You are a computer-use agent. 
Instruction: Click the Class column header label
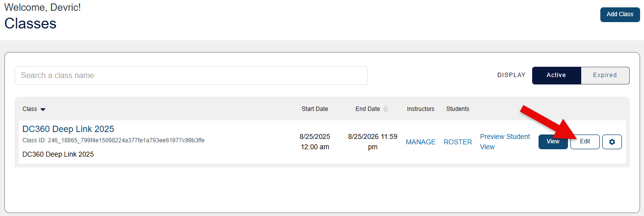coord(30,109)
